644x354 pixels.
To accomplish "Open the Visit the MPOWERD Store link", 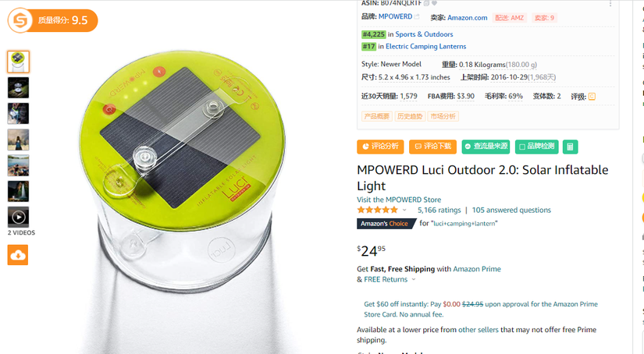I will point(399,200).
